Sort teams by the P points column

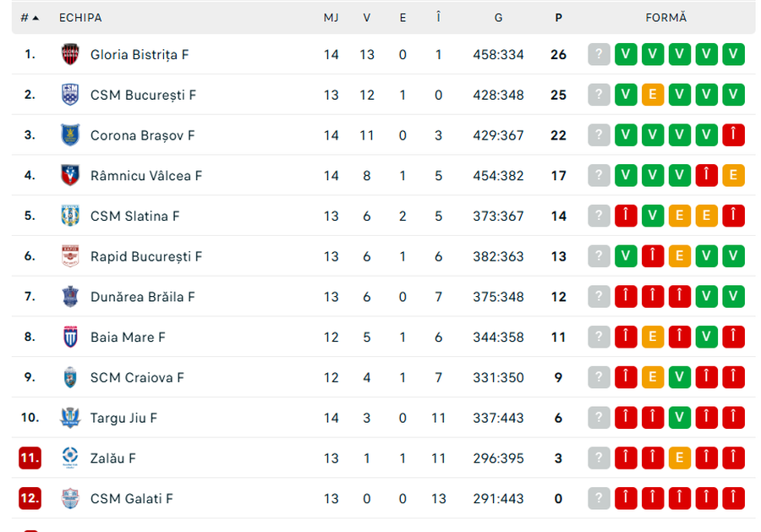558,16
